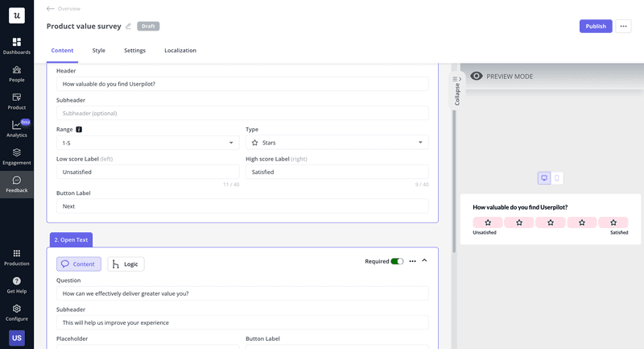Select the third star in preview
The height and width of the screenshot is (349, 644).
551,222
